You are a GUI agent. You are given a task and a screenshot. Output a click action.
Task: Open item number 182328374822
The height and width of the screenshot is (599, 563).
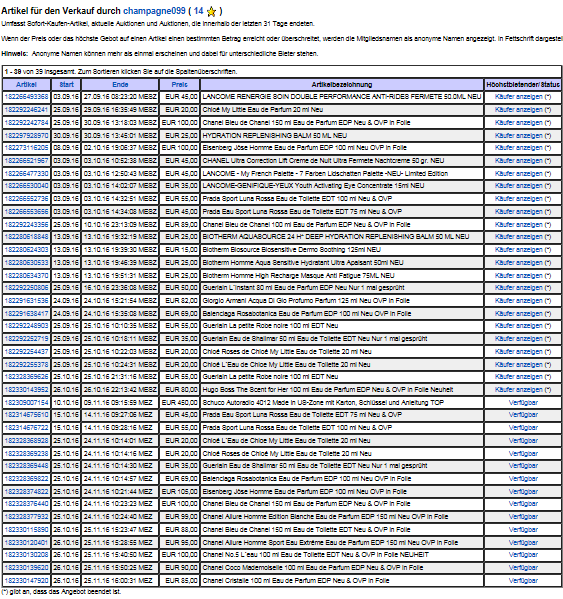click(26, 492)
